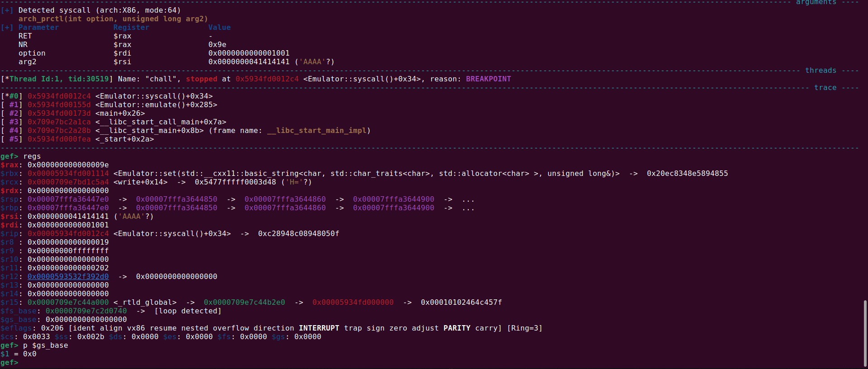Click the red 'stopped' status word
The width and height of the screenshot is (868, 369).
pyautogui.click(x=201, y=79)
